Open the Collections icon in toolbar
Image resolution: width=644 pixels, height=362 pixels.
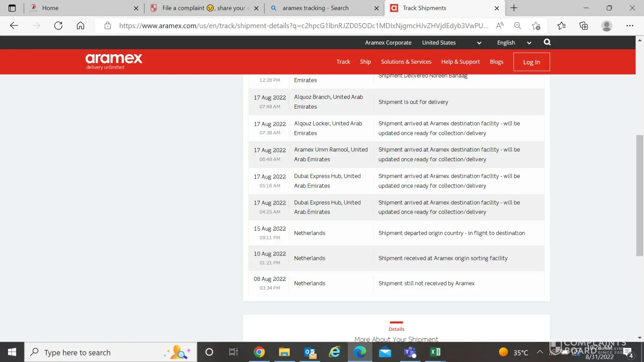click(x=584, y=26)
